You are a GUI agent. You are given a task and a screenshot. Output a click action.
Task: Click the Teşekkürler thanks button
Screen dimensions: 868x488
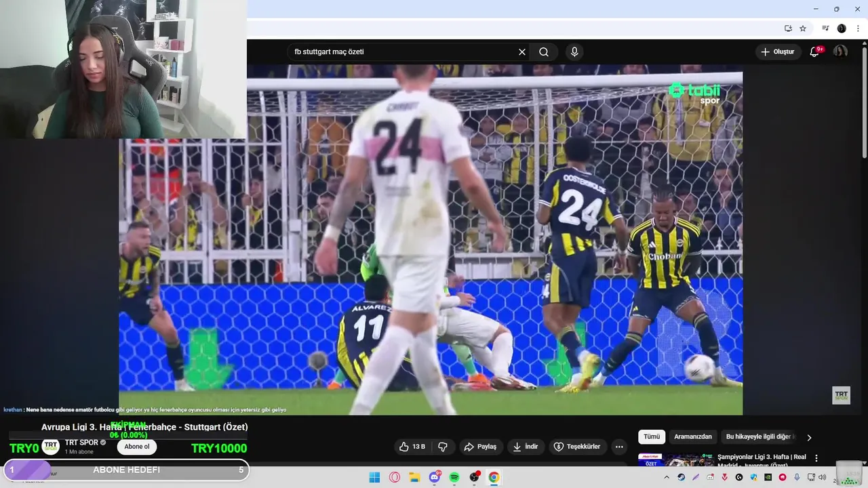pos(577,447)
